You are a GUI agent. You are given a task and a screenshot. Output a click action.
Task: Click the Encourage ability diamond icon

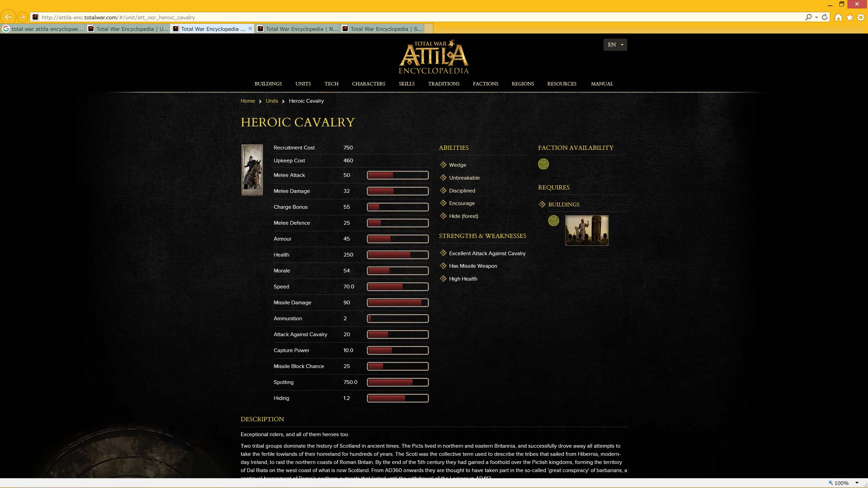[443, 203]
